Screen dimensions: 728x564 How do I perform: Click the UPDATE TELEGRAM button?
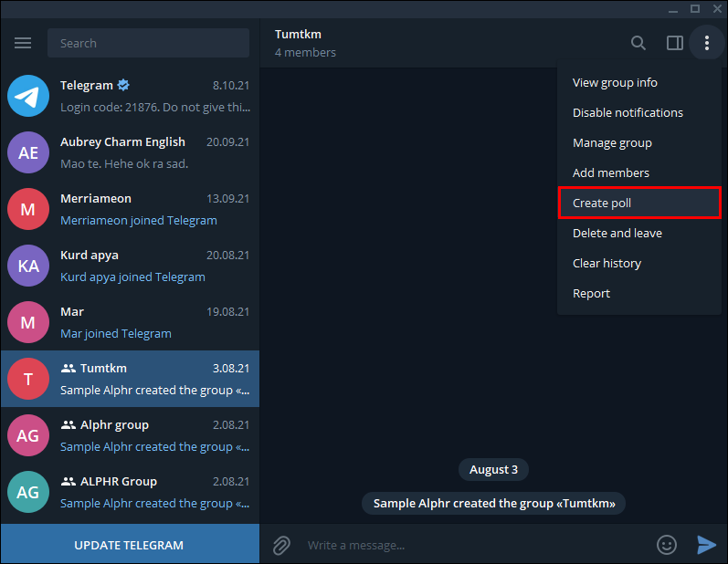pos(130,545)
